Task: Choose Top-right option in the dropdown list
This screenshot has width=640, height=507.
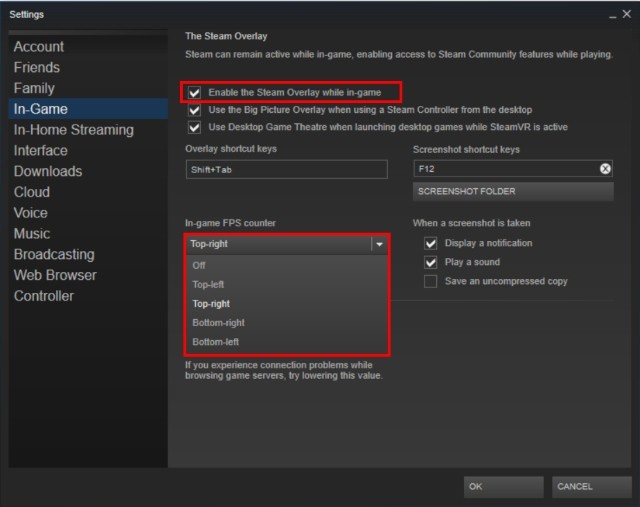Action: point(287,304)
